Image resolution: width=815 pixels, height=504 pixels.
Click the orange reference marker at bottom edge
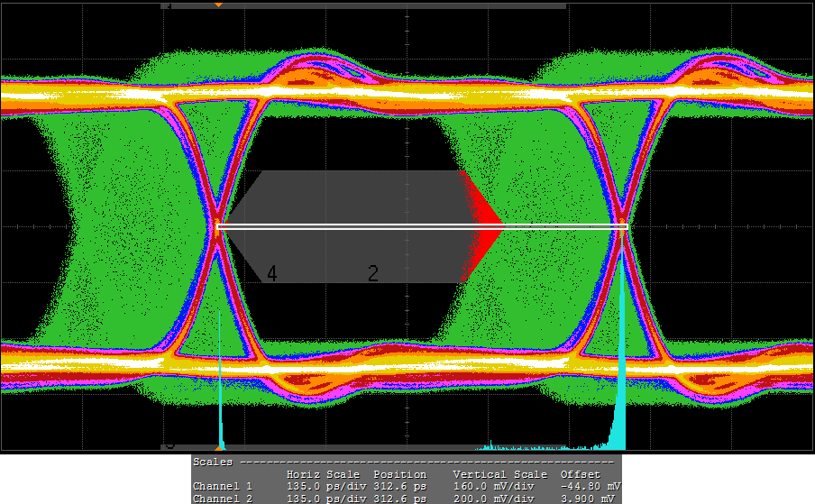click(218, 446)
